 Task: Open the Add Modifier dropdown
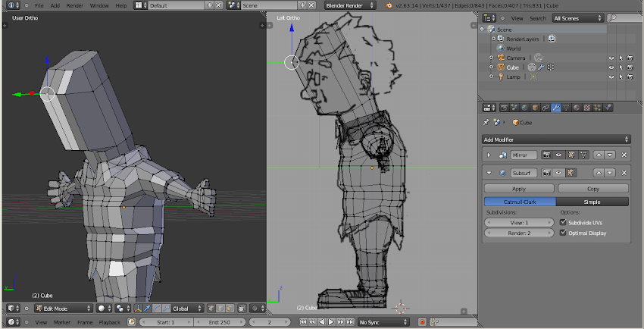tap(556, 139)
